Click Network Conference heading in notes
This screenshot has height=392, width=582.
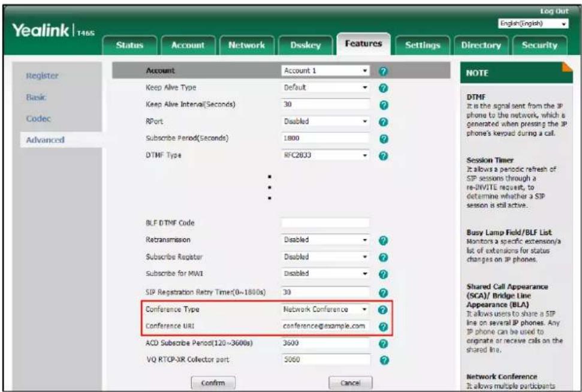[502, 376]
